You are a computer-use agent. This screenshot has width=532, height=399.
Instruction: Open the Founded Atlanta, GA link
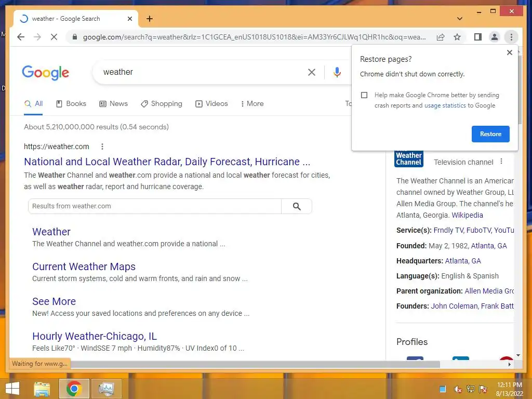(488, 246)
